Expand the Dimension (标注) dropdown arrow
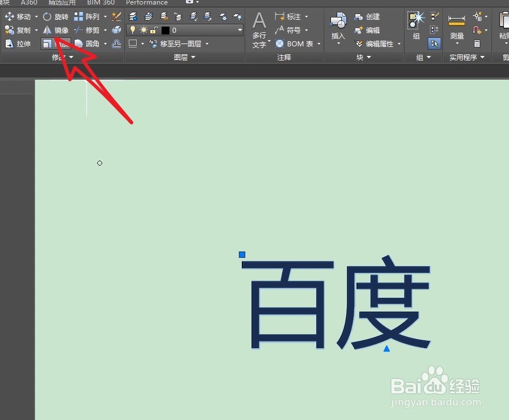The height and width of the screenshot is (420, 509). [306, 16]
